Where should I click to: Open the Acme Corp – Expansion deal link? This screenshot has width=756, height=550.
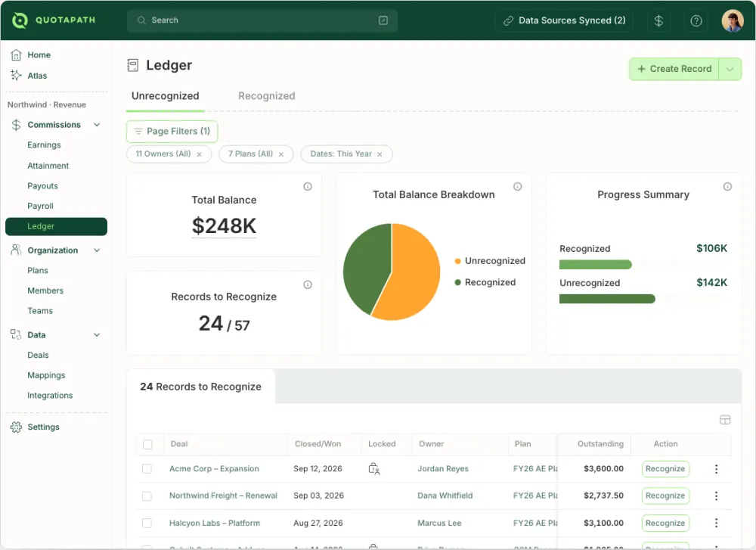tap(214, 469)
